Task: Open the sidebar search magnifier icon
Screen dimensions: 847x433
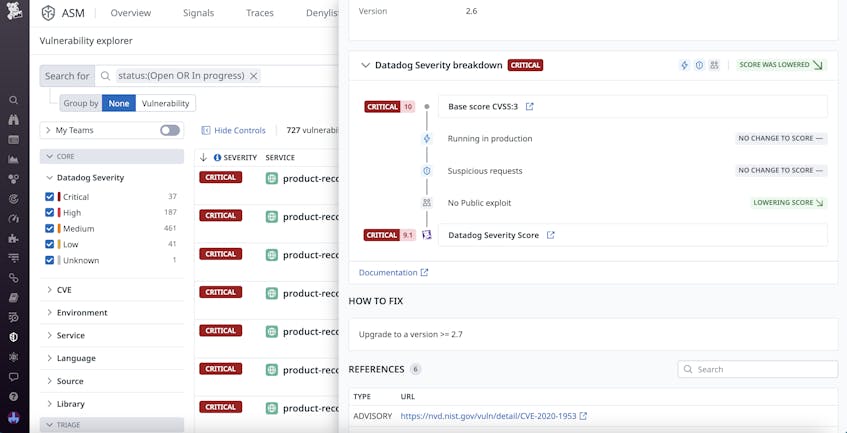Action: pos(14,100)
